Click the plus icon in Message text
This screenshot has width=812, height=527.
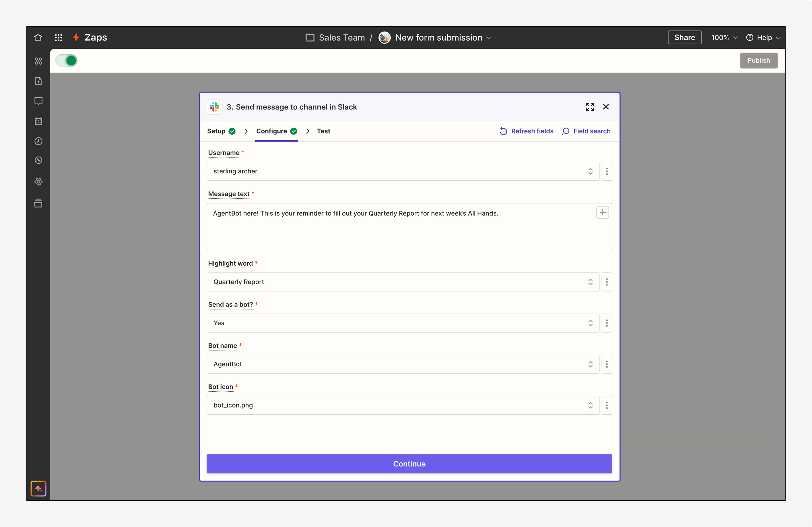(602, 212)
